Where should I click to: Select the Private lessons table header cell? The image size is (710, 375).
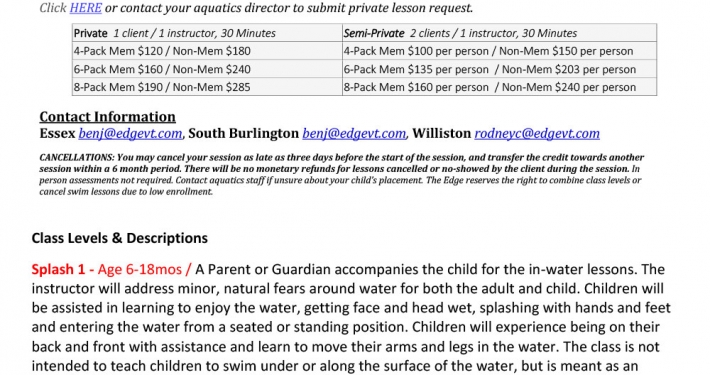pyautogui.click(x=207, y=33)
